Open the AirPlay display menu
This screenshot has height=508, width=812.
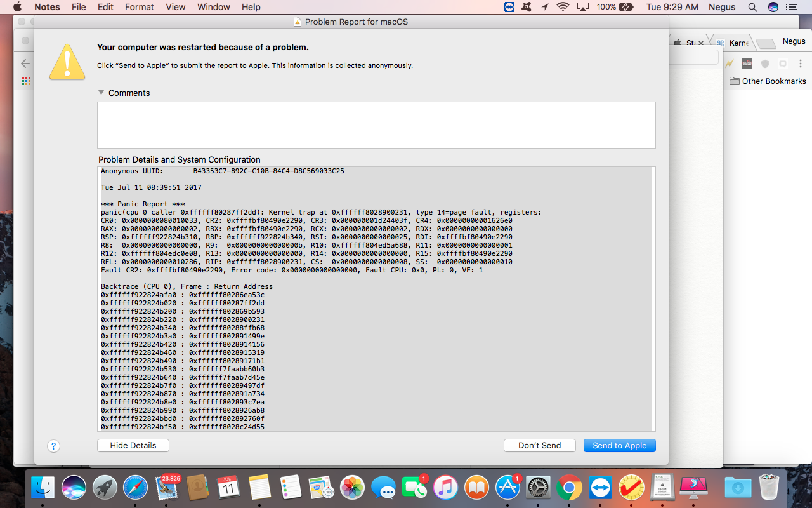click(582, 7)
